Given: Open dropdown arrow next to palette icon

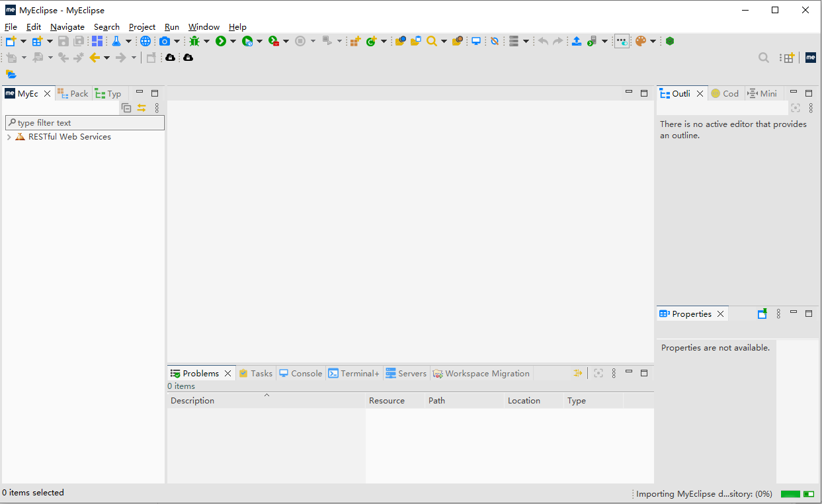Looking at the screenshot, I should pyautogui.click(x=653, y=41).
